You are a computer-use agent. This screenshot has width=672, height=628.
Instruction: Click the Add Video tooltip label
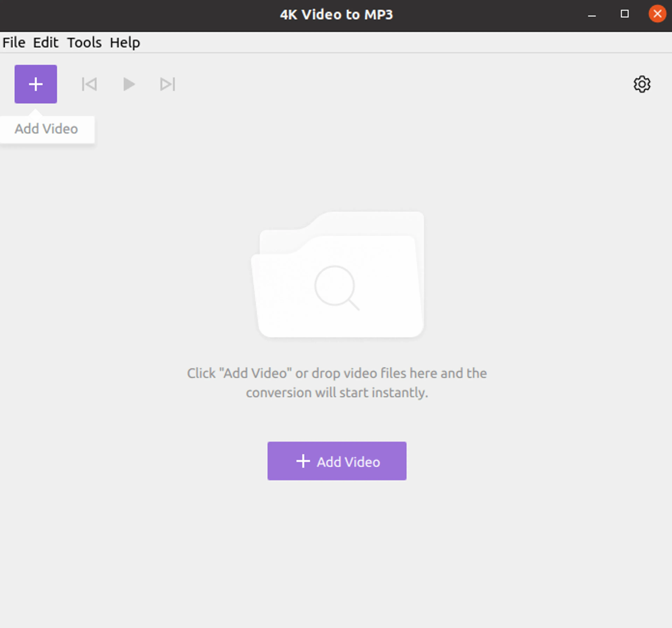(x=46, y=129)
